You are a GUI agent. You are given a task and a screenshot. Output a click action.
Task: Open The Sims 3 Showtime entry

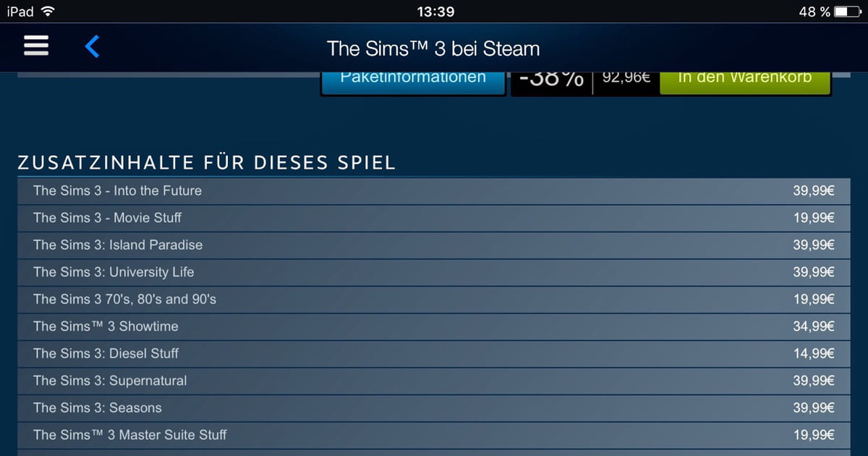[435, 326]
